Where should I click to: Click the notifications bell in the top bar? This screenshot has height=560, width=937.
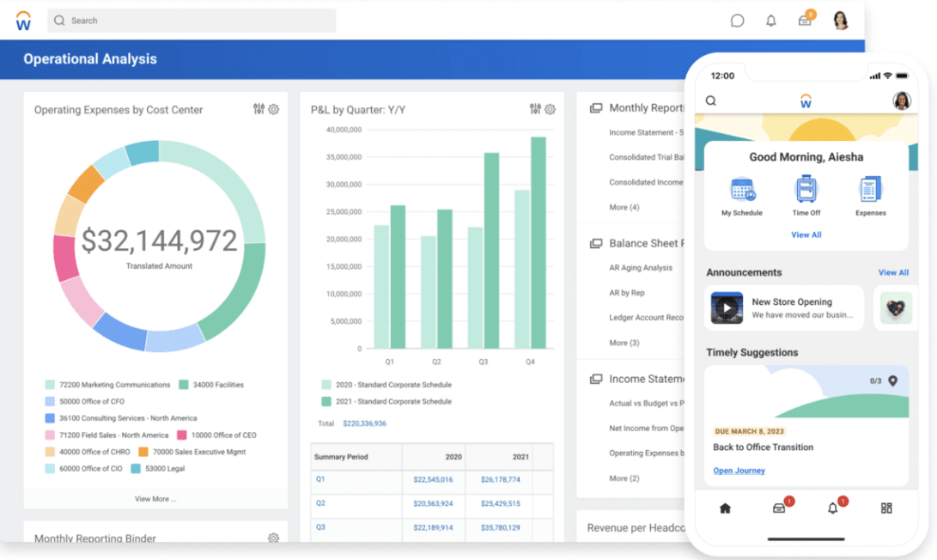pyautogui.click(x=770, y=20)
